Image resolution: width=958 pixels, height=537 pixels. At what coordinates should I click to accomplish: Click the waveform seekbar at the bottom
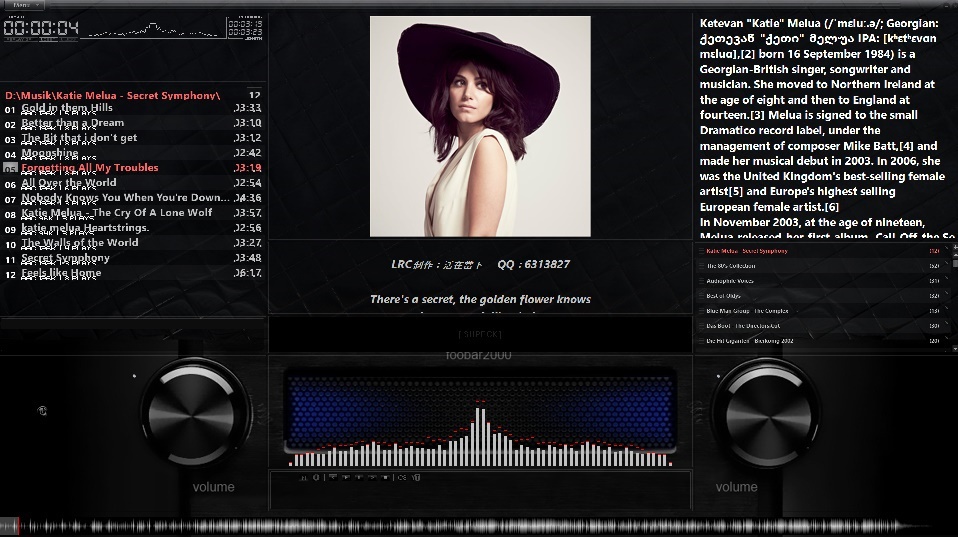click(479, 527)
